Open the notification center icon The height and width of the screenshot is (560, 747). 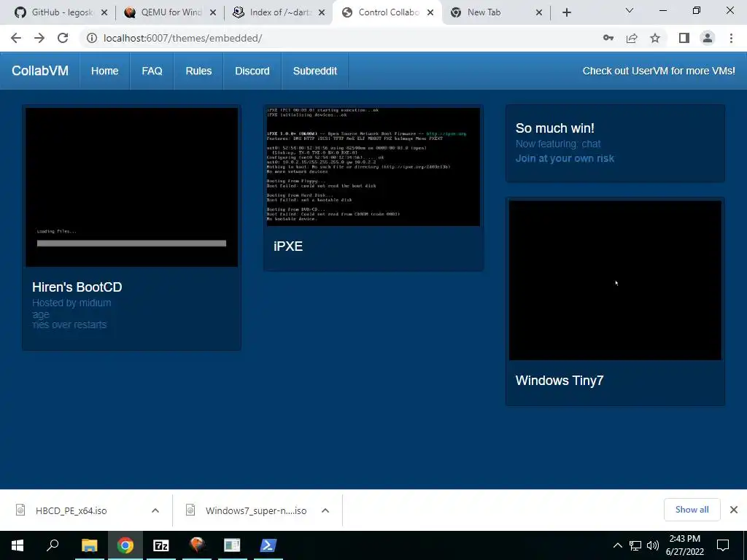[723, 545]
